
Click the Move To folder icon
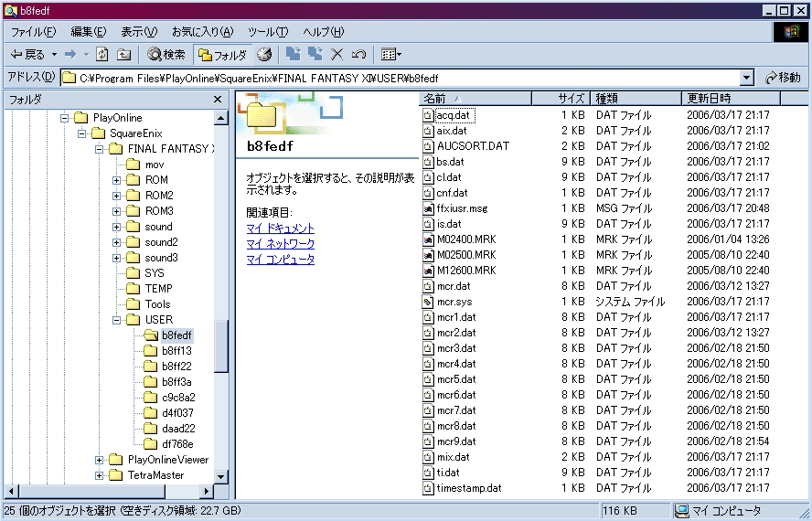[294, 54]
